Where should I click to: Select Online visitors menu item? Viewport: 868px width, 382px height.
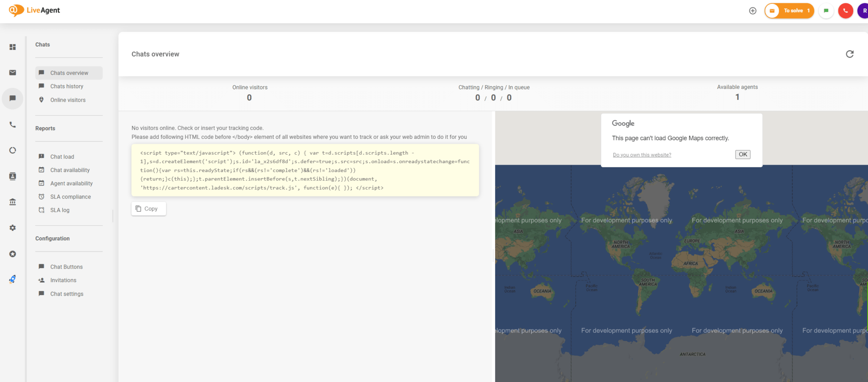[x=68, y=100]
